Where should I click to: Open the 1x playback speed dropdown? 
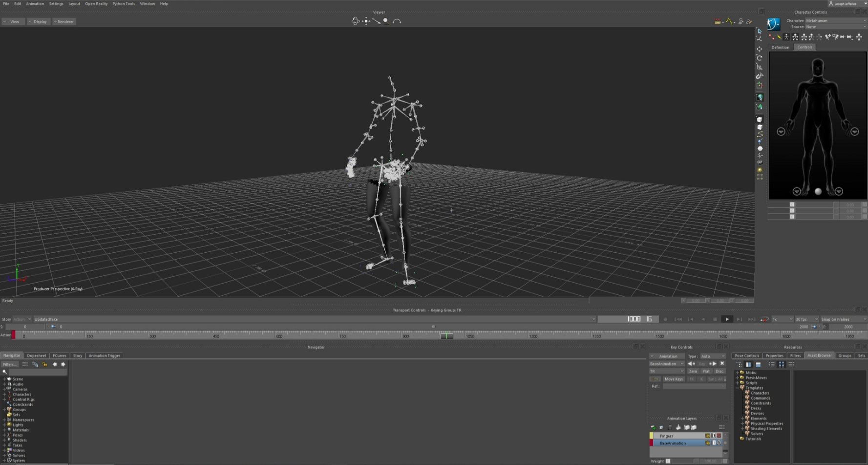point(782,319)
